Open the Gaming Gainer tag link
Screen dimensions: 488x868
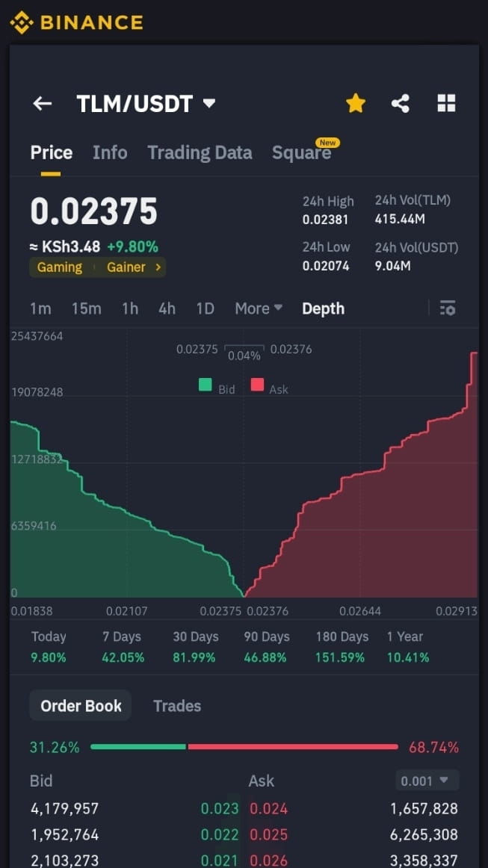click(x=97, y=267)
